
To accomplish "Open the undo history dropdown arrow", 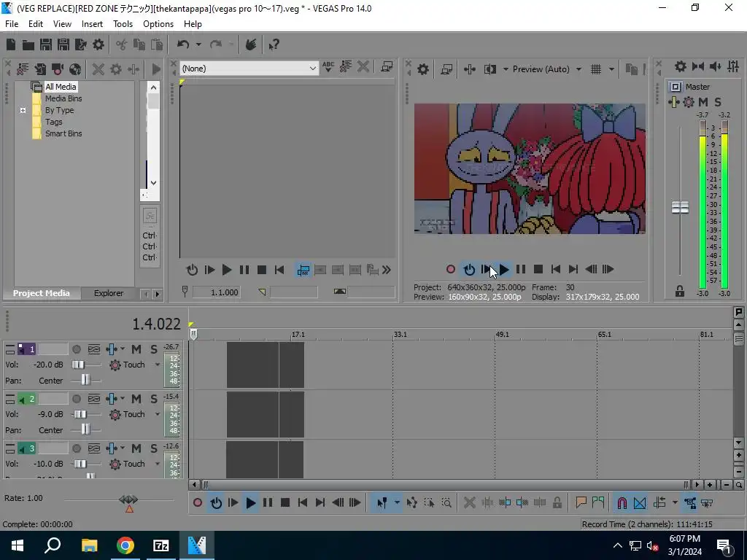I will click(x=198, y=44).
